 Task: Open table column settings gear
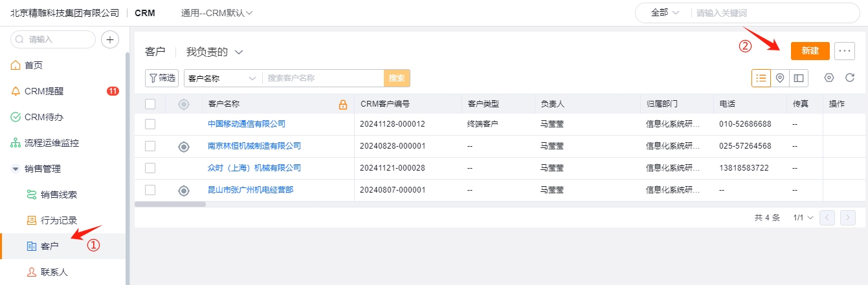point(829,78)
